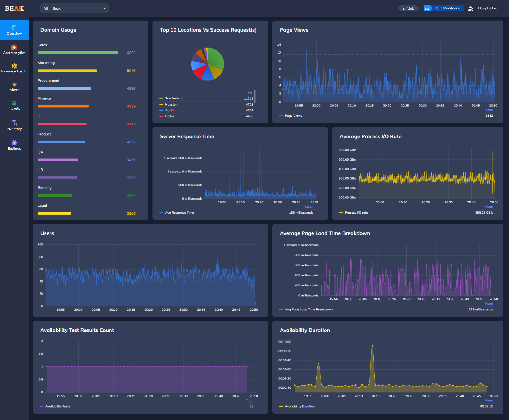This screenshot has width=509, height=420.
Task: Click the Procurement light blue usage bar
Action: [x=64, y=88]
